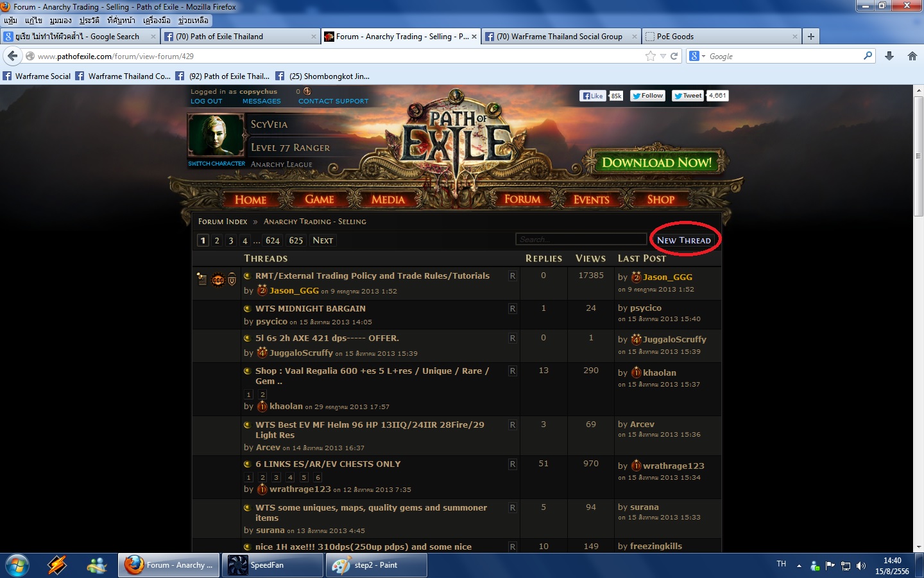Go back with the Firefox back arrow
Image resolution: width=924 pixels, height=578 pixels.
(12, 56)
